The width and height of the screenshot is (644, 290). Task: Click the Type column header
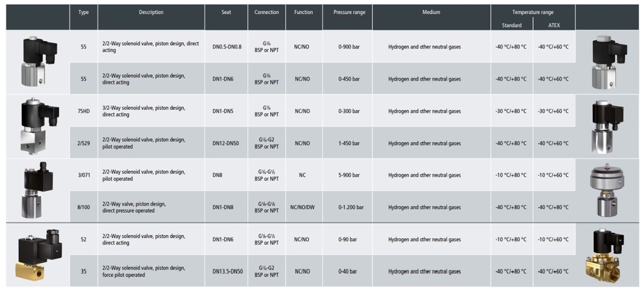point(83,12)
